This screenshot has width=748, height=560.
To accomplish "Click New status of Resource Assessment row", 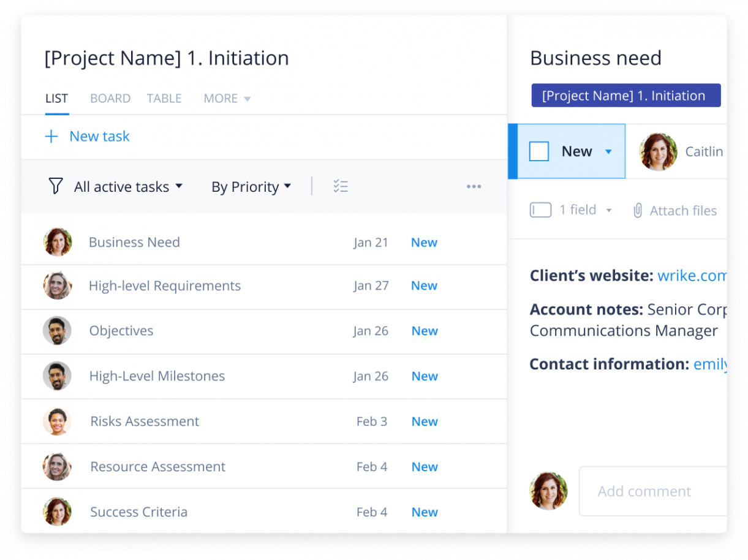I will 425,467.
